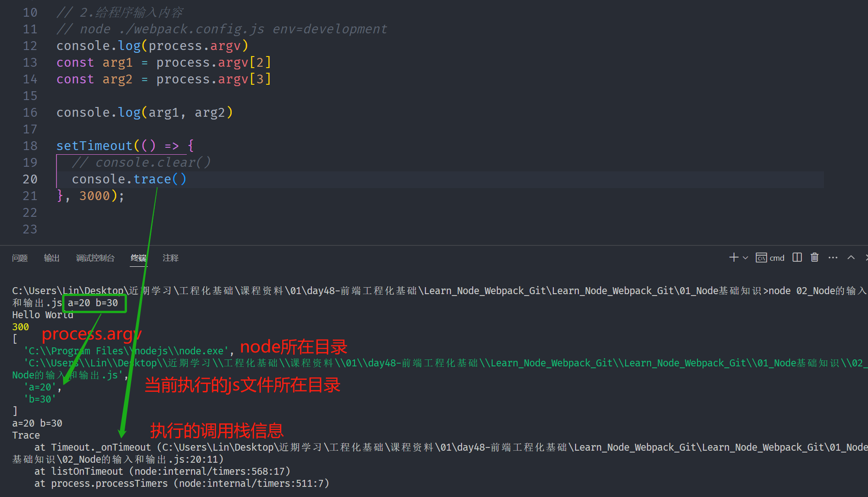Switch to the 问题 tab
The height and width of the screenshot is (497, 868).
(20, 258)
